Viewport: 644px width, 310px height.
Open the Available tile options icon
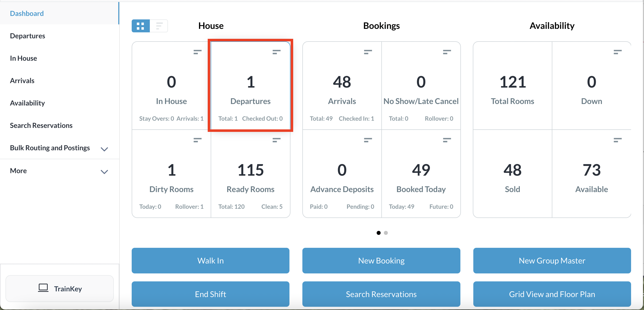[x=617, y=140]
